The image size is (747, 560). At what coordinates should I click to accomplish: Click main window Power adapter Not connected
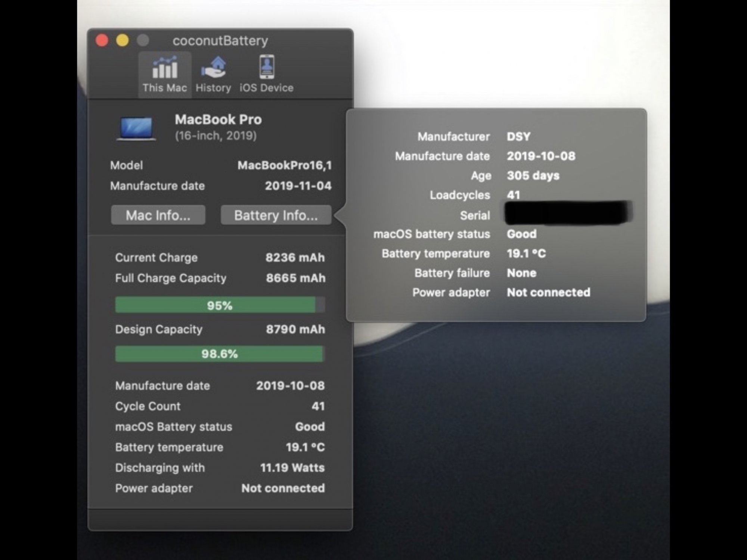pyautogui.click(x=283, y=488)
